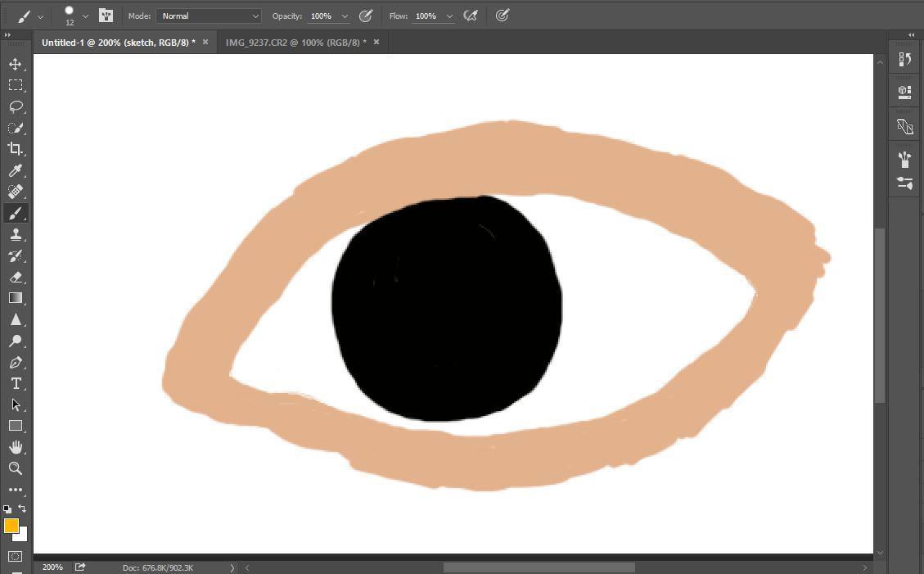
Task: Toggle the brush settings panel
Action: coord(106,16)
